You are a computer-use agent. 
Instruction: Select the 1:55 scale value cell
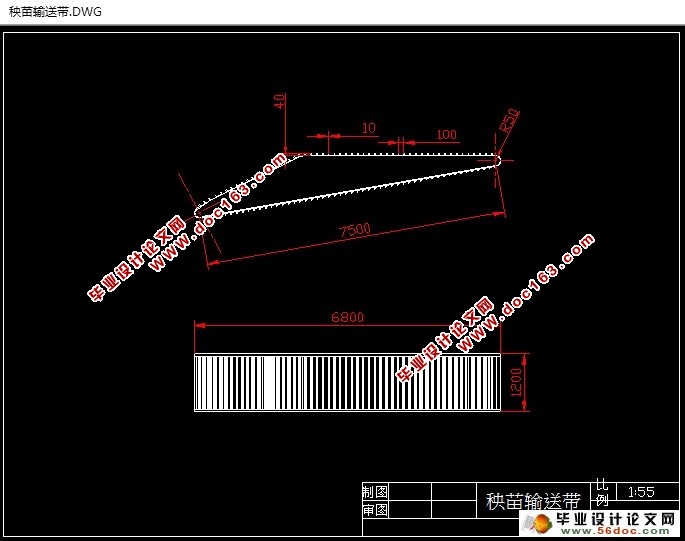[x=647, y=492]
